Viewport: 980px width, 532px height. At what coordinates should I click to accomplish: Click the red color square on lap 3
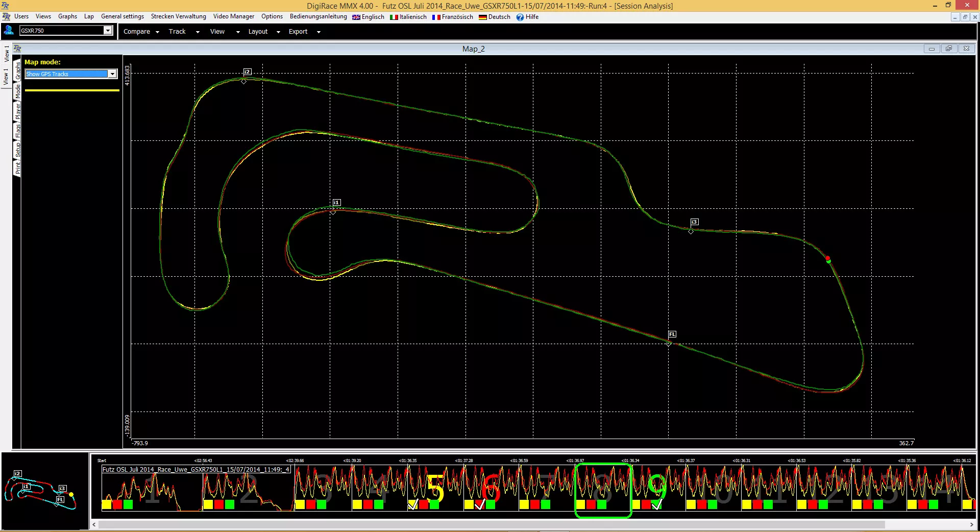tap(311, 505)
